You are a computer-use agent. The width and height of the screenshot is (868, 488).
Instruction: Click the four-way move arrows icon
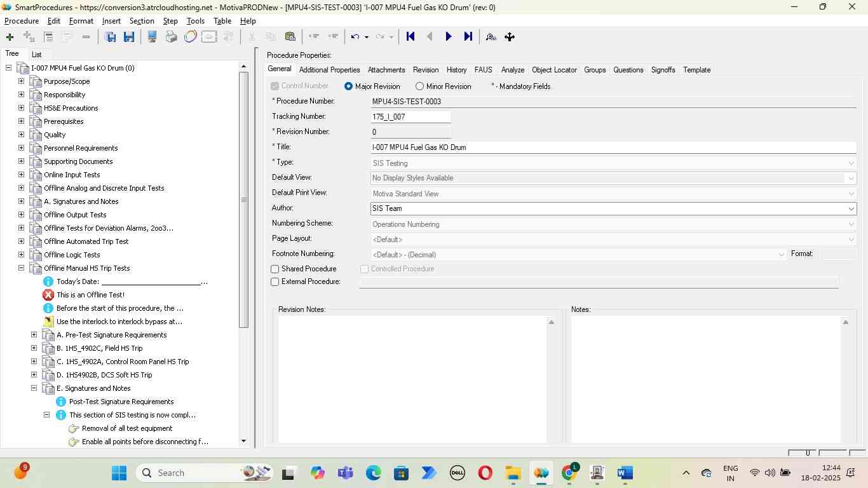point(510,37)
